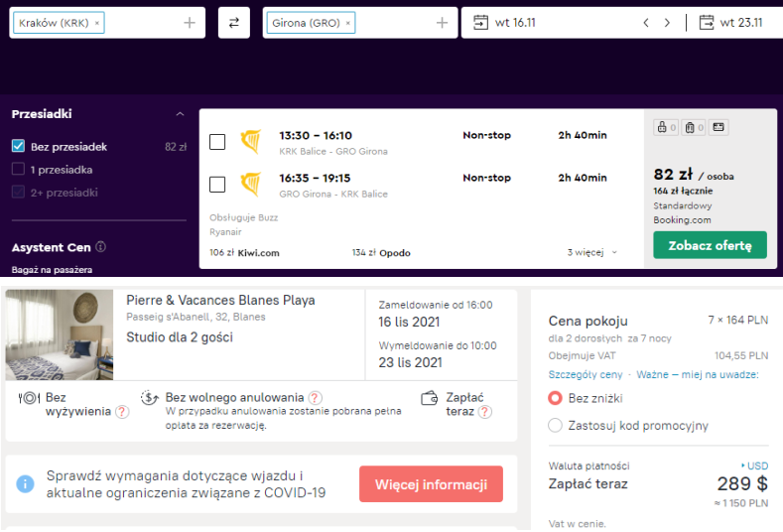
Task: Remove Kraków (KRK) from the origin field
Action: click(x=97, y=23)
